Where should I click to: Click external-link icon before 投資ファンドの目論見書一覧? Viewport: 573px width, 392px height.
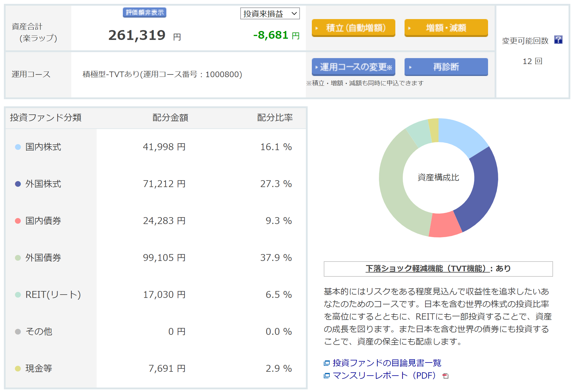pyautogui.click(x=327, y=363)
